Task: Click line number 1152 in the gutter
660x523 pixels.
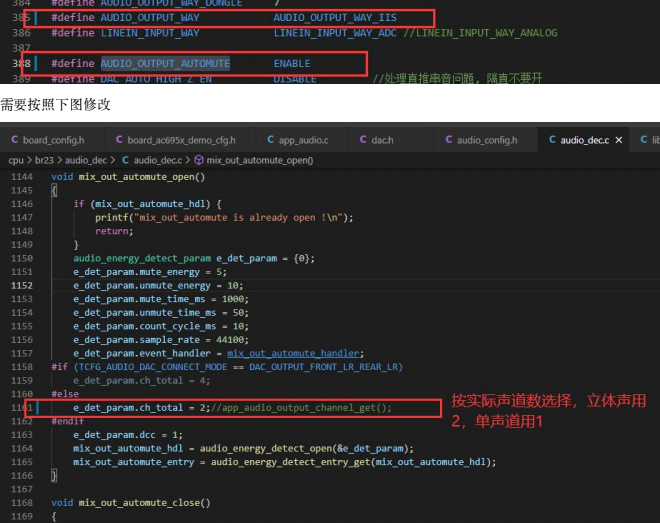Action: click(22, 285)
